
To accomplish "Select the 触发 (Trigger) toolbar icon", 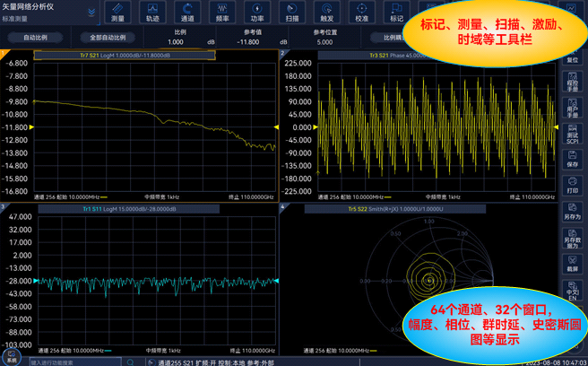I will 327,12.
